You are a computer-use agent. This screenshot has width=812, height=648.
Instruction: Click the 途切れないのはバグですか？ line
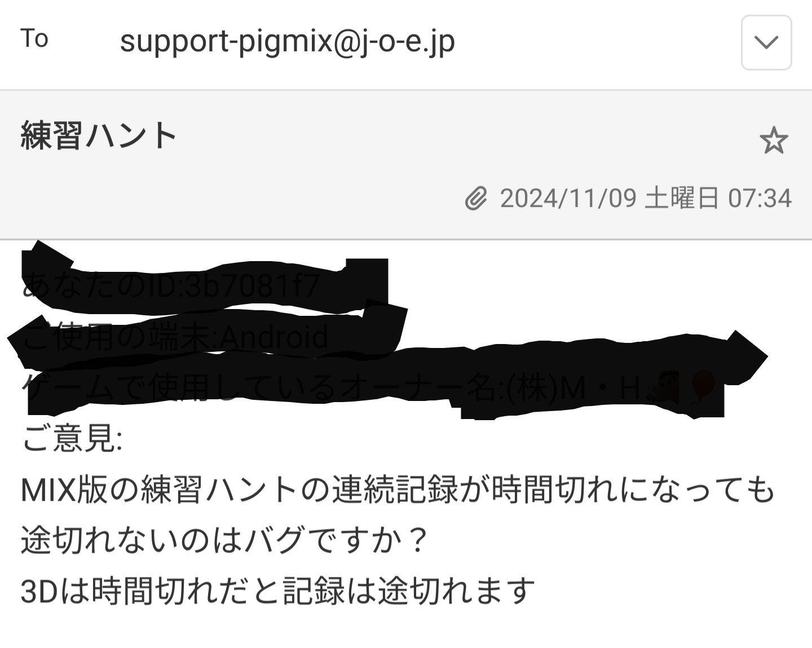click(x=225, y=540)
